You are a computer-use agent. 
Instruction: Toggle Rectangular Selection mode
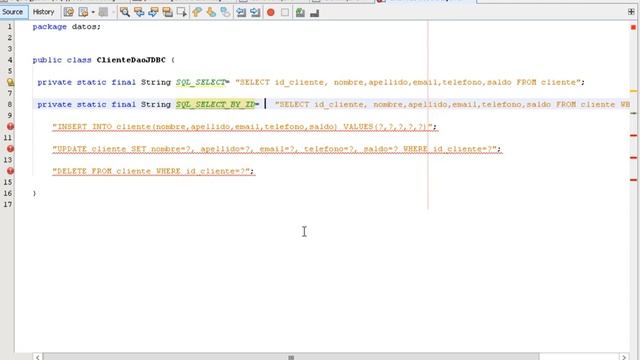point(182,12)
